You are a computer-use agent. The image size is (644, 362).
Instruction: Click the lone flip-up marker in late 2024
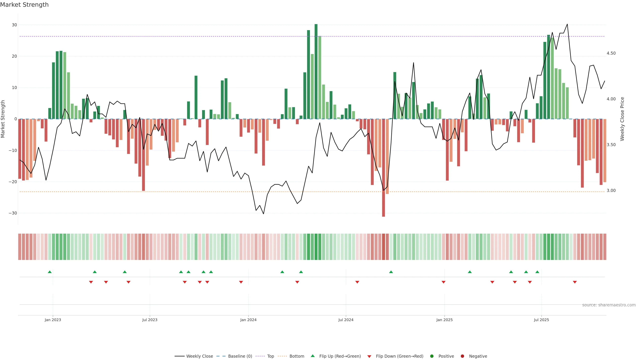pos(391,272)
